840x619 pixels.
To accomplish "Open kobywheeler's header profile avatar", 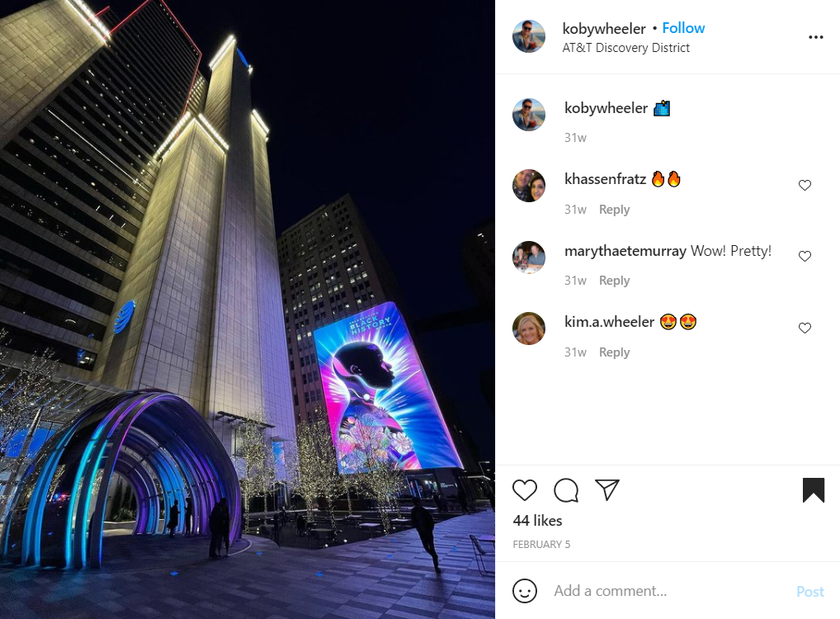I will point(529,36).
